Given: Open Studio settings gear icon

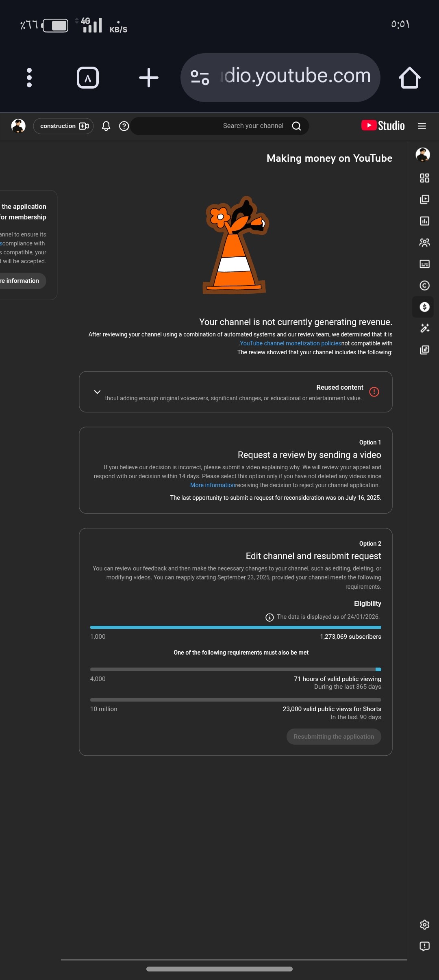Looking at the screenshot, I should pos(424,925).
